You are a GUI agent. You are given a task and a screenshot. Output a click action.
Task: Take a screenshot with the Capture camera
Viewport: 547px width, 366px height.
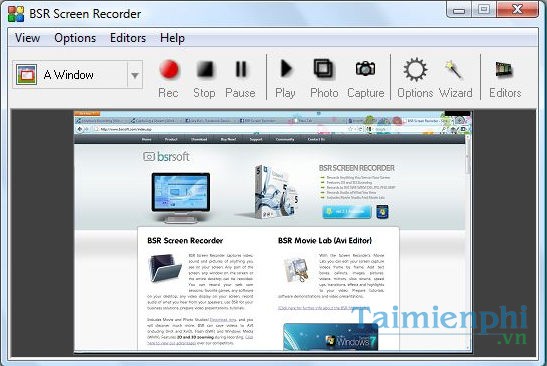click(x=366, y=79)
